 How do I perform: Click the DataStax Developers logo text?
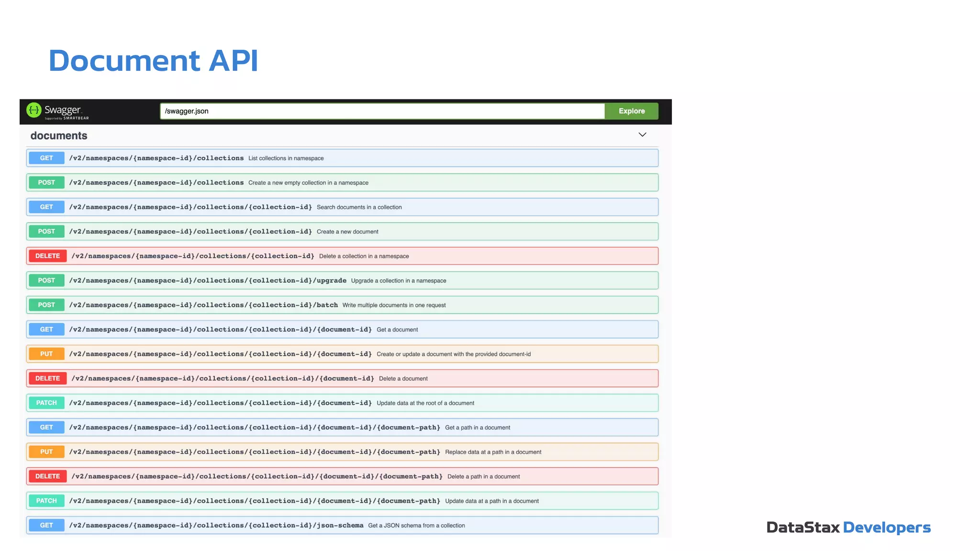(x=848, y=528)
